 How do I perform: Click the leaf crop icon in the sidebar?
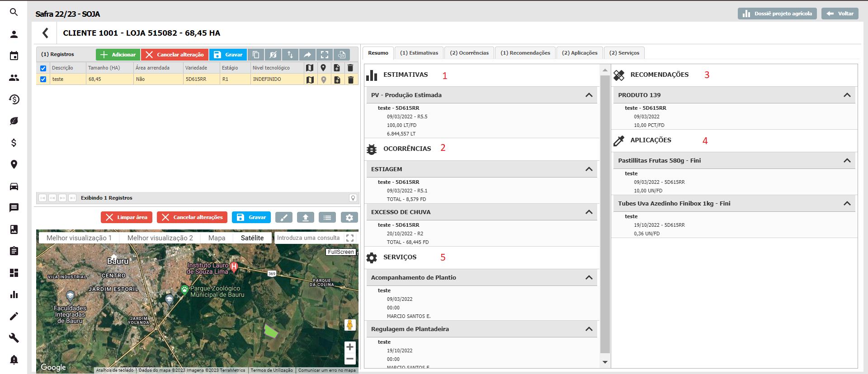pos(14,121)
